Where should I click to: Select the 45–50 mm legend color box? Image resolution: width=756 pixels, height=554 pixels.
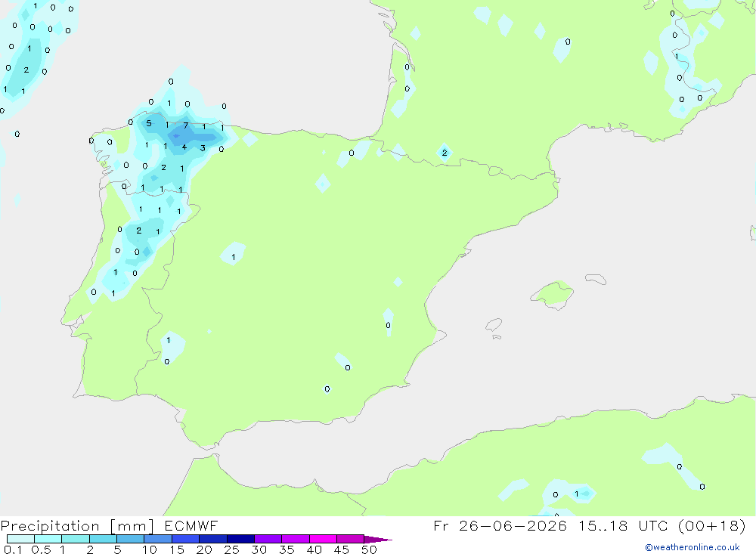click(350, 539)
